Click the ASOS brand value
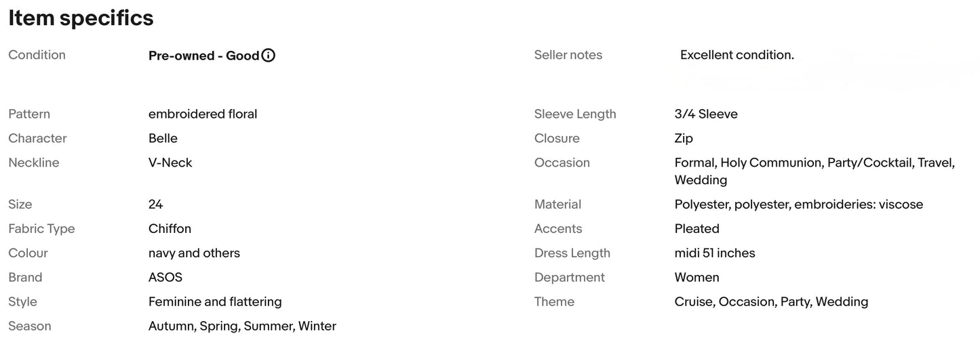Image resolution: width=980 pixels, height=342 pixels. coord(165,278)
